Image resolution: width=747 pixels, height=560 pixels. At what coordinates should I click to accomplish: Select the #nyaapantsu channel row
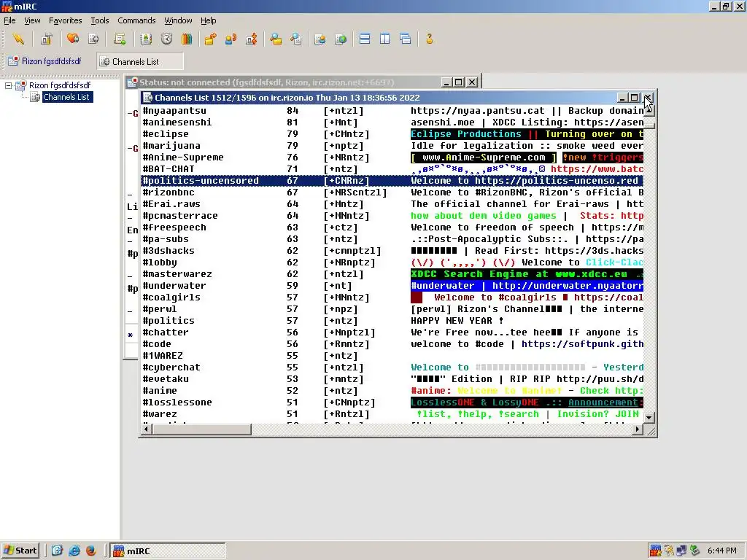pyautogui.click(x=392, y=111)
